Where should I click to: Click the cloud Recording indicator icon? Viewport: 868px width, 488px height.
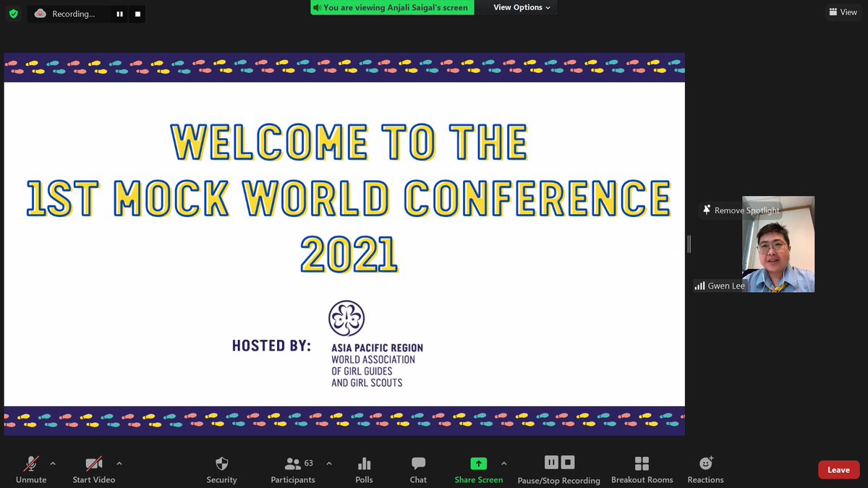[41, 14]
